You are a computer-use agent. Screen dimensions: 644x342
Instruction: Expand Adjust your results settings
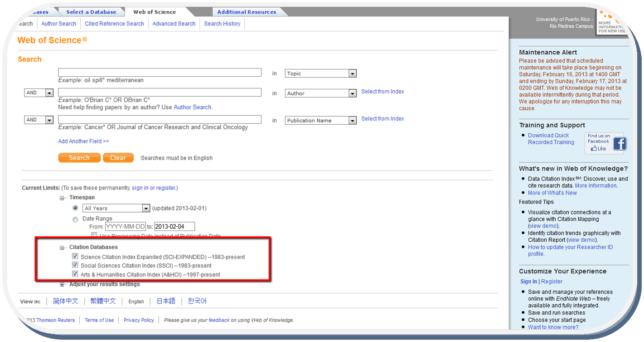[62, 284]
